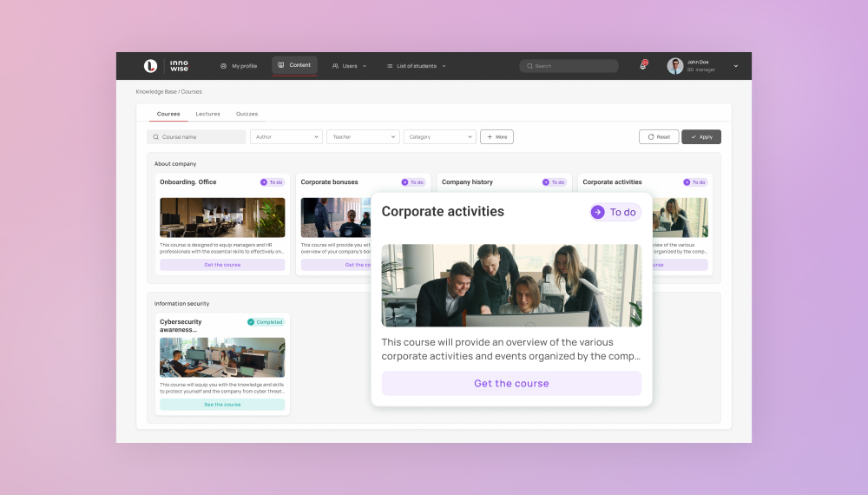
Task: Click To do badge on Corporate bonuses
Action: pyautogui.click(x=413, y=182)
